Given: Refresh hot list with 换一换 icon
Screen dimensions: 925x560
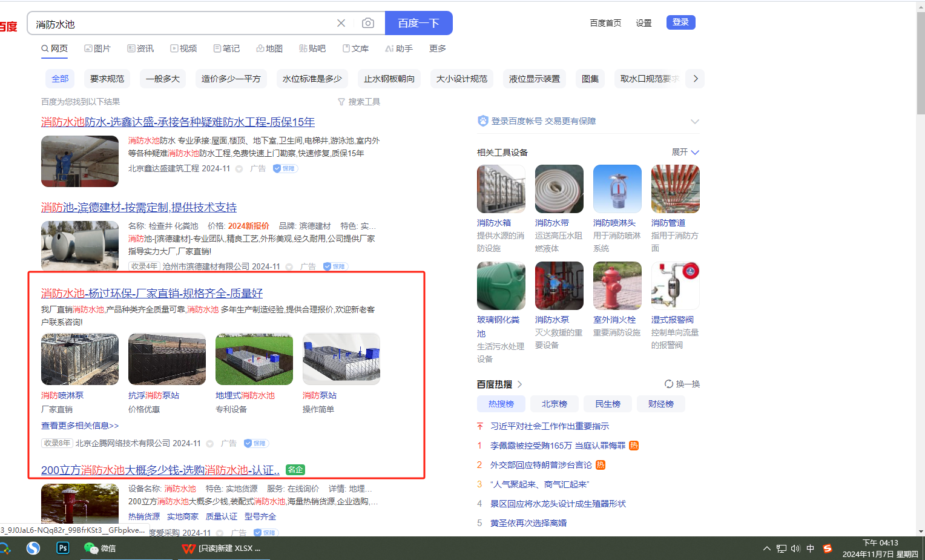Looking at the screenshot, I should (669, 384).
